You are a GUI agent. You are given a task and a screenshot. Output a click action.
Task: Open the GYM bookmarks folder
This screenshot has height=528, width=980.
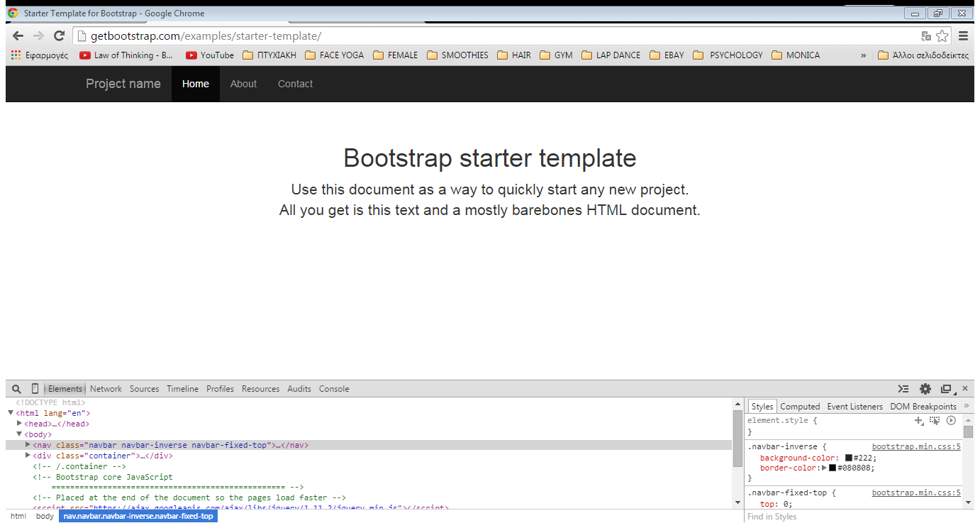pyautogui.click(x=557, y=55)
